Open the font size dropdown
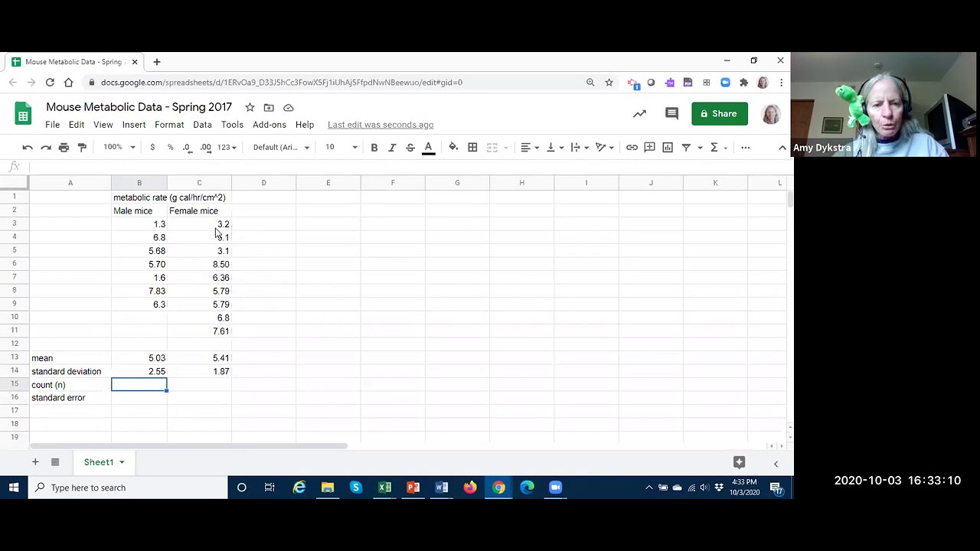Image resolution: width=980 pixels, height=551 pixels. click(x=340, y=147)
